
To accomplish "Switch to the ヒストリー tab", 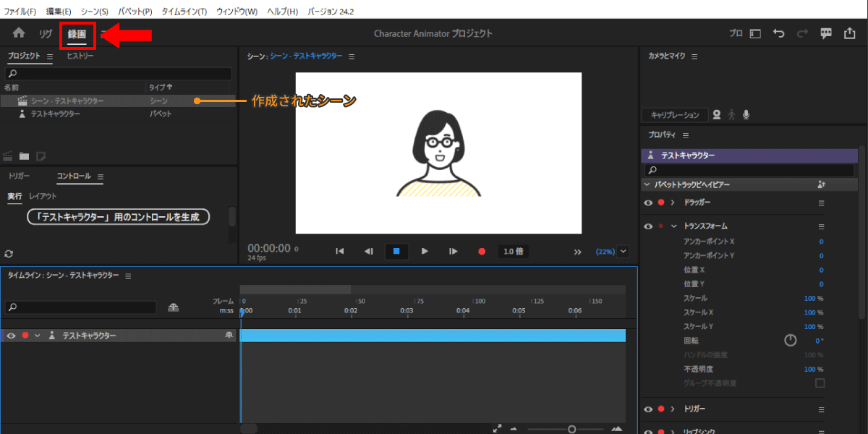I will (x=80, y=56).
